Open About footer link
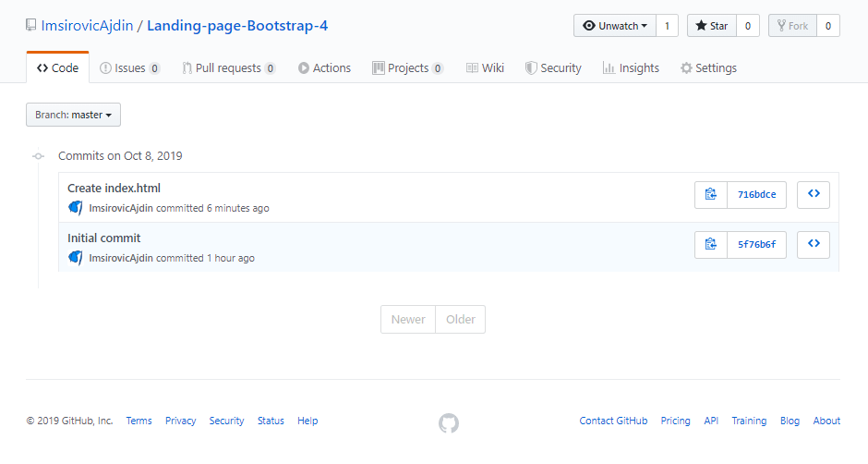This screenshot has height=464, width=868. 826,421
